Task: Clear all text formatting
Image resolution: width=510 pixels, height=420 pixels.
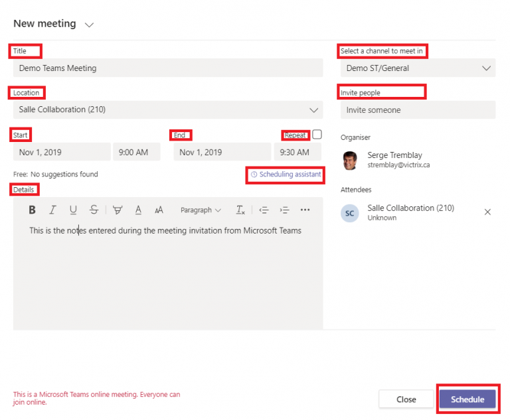Action: [x=240, y=210]
